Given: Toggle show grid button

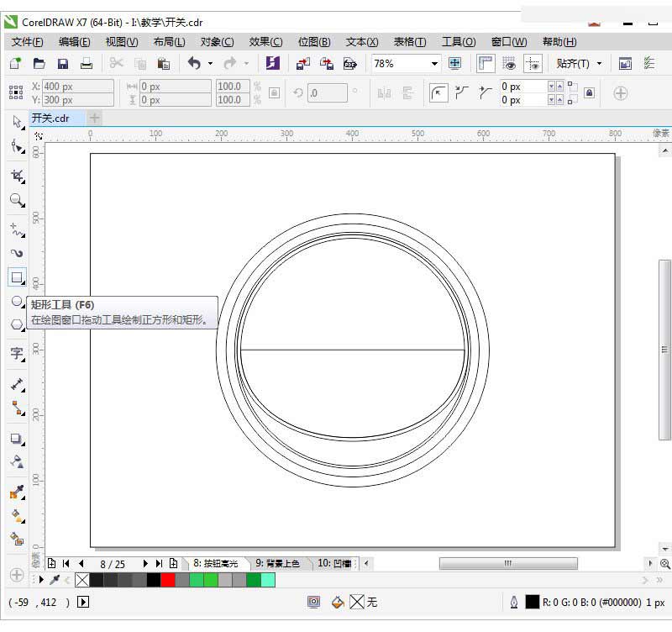Looking at the screenshot, I should click(x=509, y=64).
